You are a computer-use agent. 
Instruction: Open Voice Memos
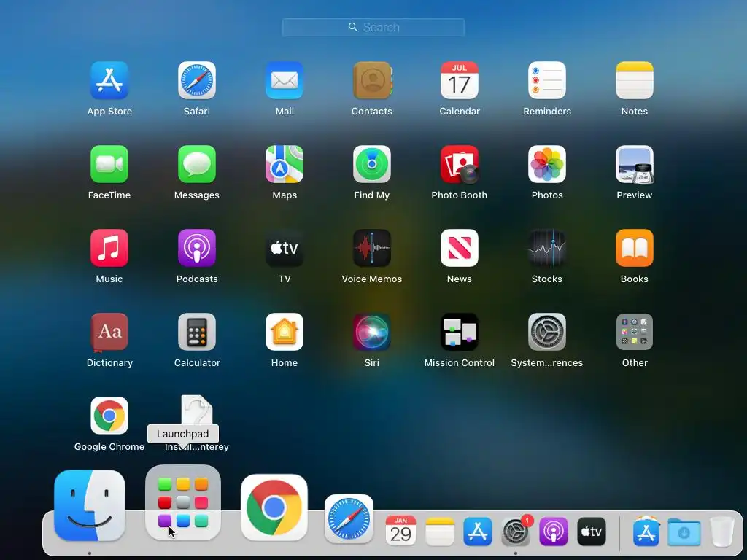click(x=372, y=248)
